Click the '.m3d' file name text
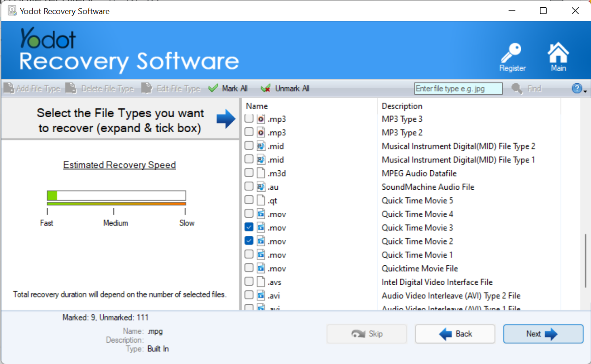This screenshot has width=591, height=364. (x=277, y=174)
